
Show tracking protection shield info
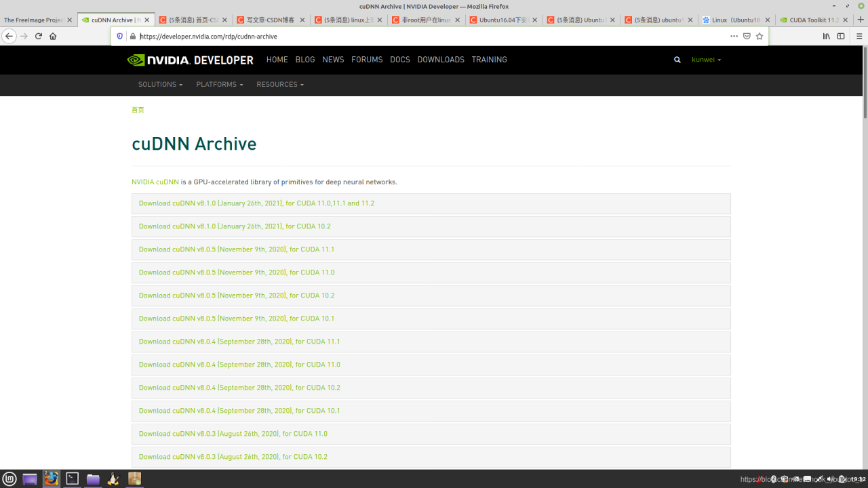pyautogui.click(x=120, y=36)
